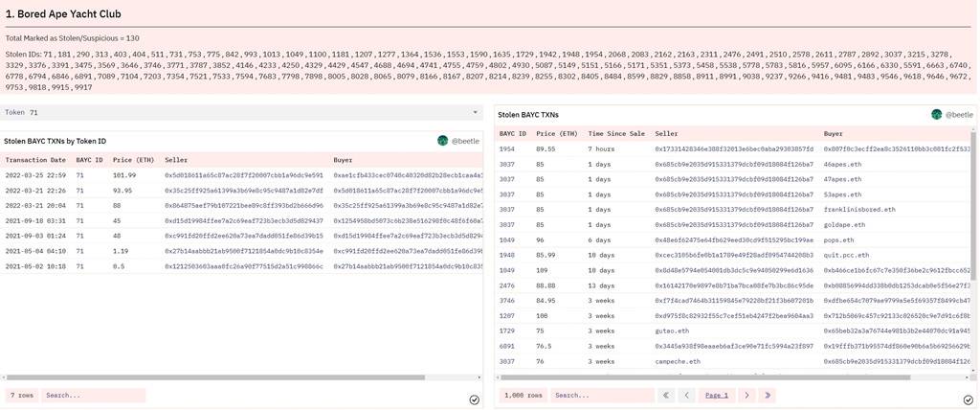Image resolution: width=980 pixels, height=410 pixels.
Task: Click buyer goldape.eth
Action: tap(844, 225)
